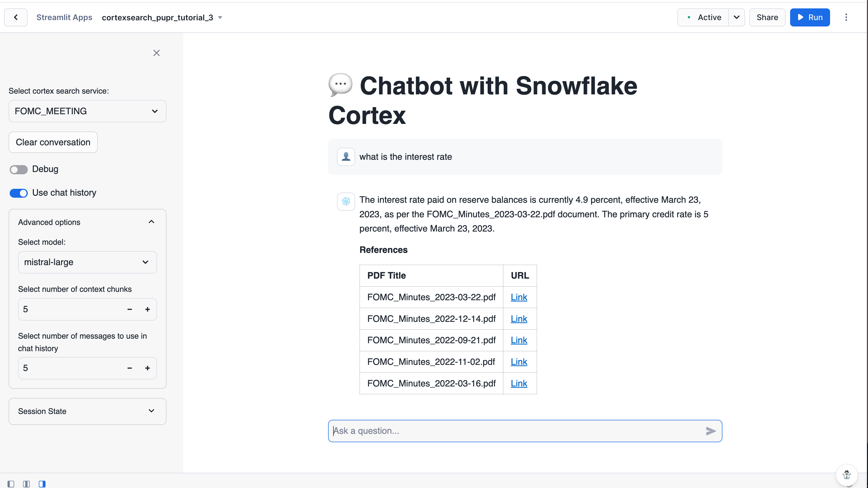The height and width of the screenshot is (488, 868).
Task: Decrease number of chat history messages
Action: tap(130, 368)
